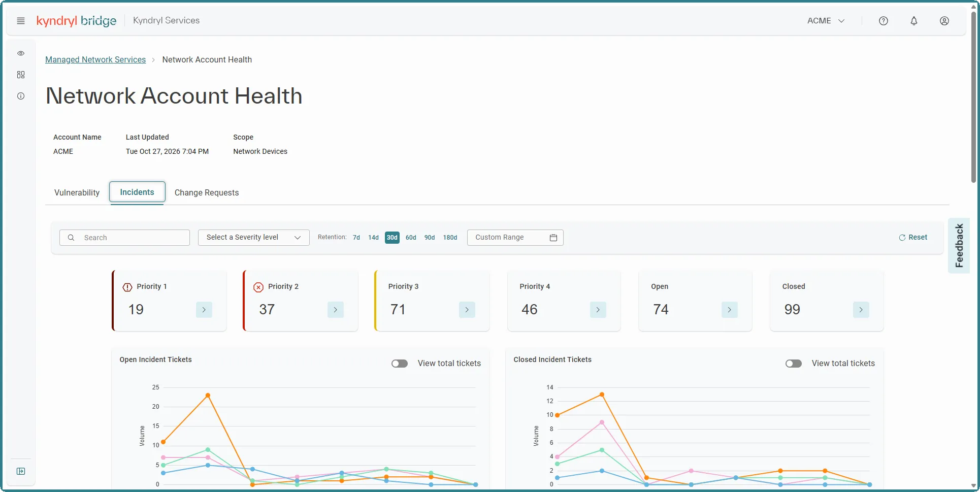Click the info icon in sidebar
Viewport: 980px width, 492px height.
[x=21, y=96]
